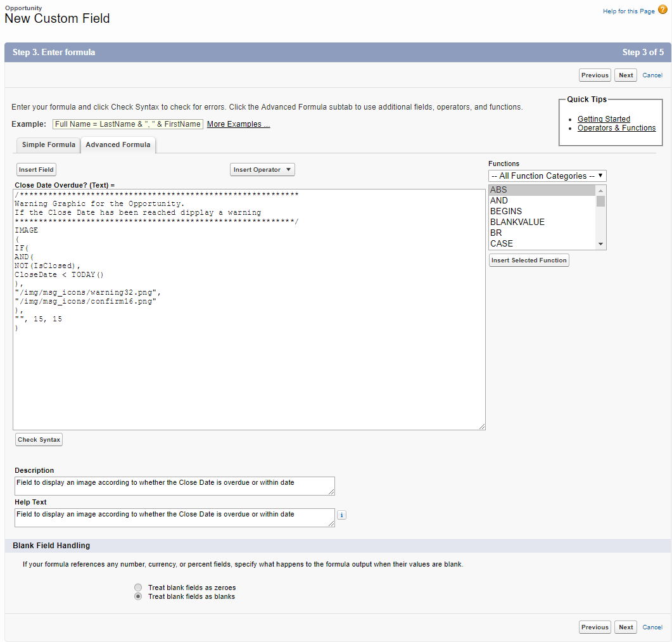Click the orange help question mark icon
The height and width of the screenshot is (642, 672).
(x=662, y=10)
